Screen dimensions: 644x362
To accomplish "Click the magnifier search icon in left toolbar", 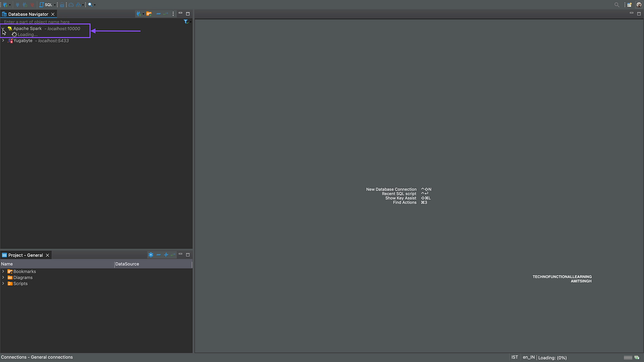I will 90,5.
